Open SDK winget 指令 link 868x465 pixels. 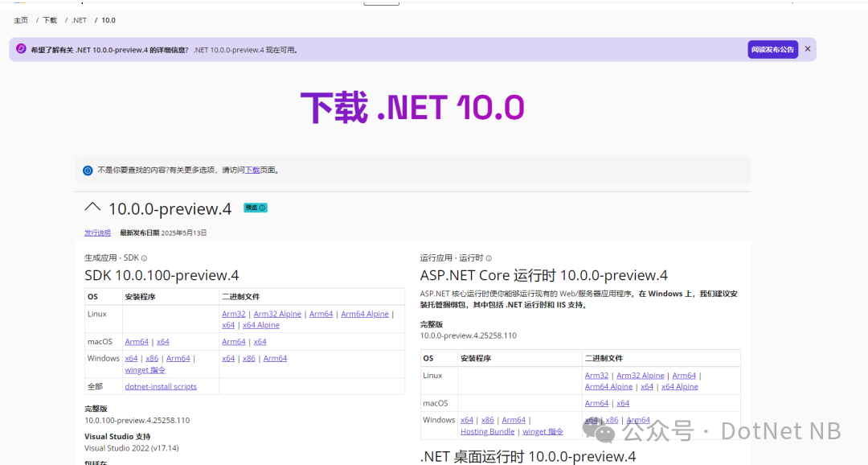pyautogui.click(x=145, y=370)
